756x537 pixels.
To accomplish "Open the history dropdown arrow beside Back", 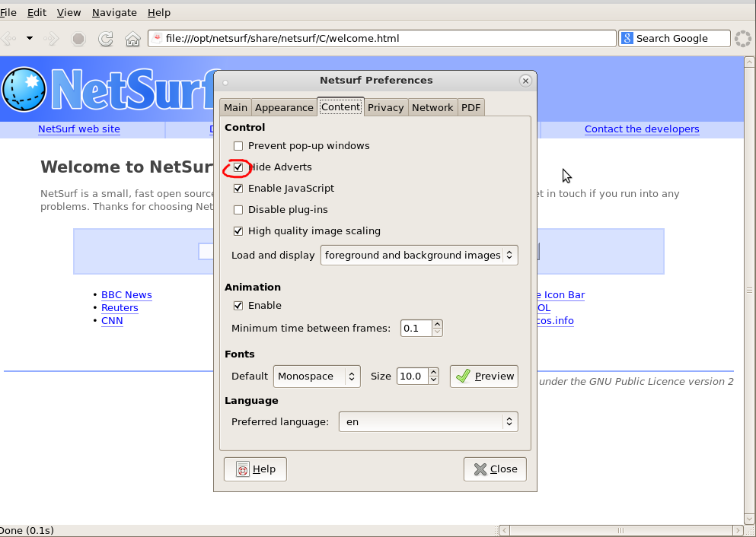I will tap(30, 38).
